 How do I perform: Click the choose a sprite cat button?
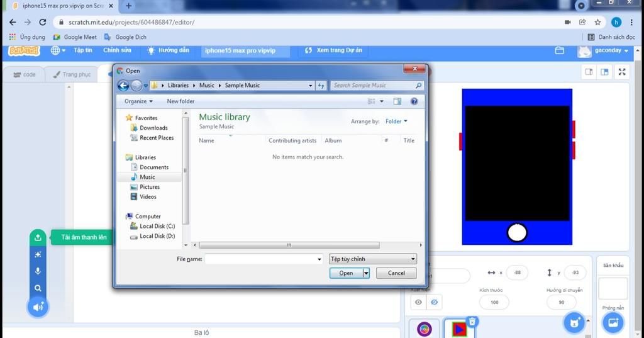pyautogui.click(x=575, y=322)
